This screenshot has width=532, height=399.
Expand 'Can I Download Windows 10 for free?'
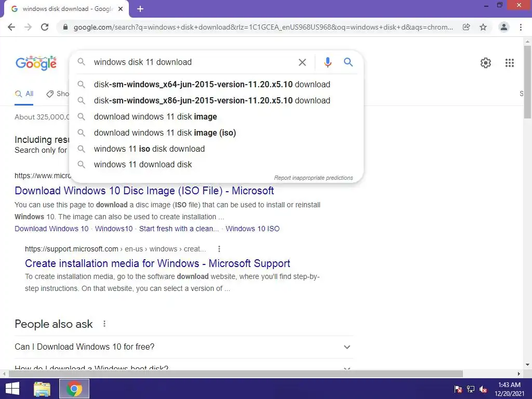pyautogui.click(x=184, y=347)
